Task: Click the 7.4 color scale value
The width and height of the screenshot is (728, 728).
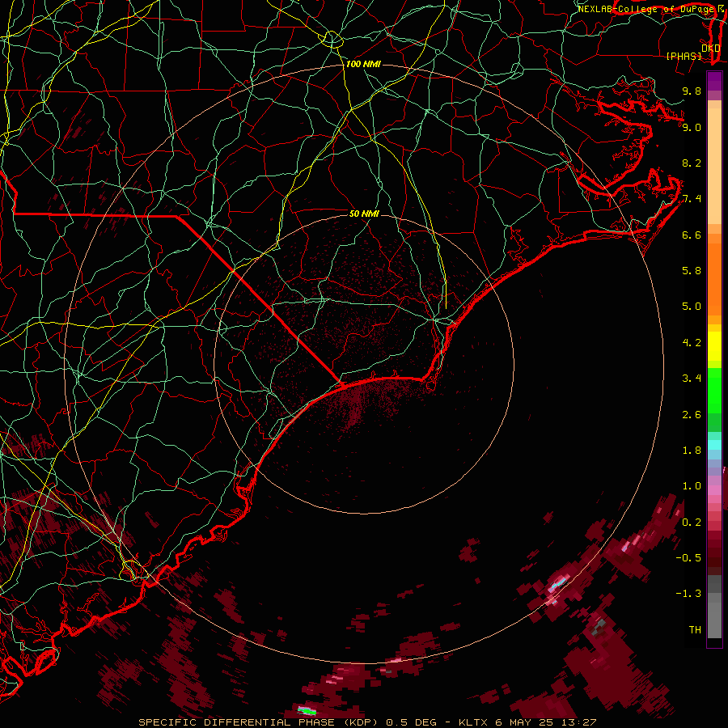Action: pos(692,199)
